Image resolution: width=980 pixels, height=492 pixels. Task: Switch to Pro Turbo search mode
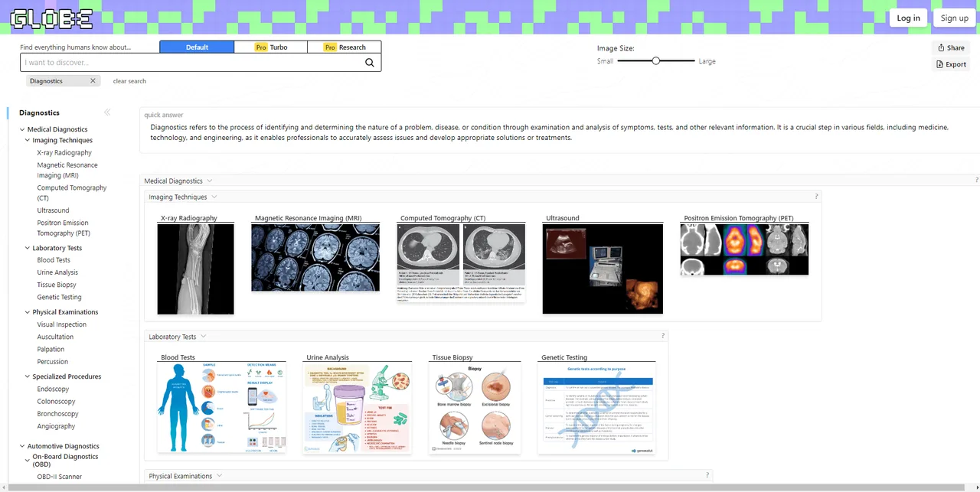[x=271, y=47]
